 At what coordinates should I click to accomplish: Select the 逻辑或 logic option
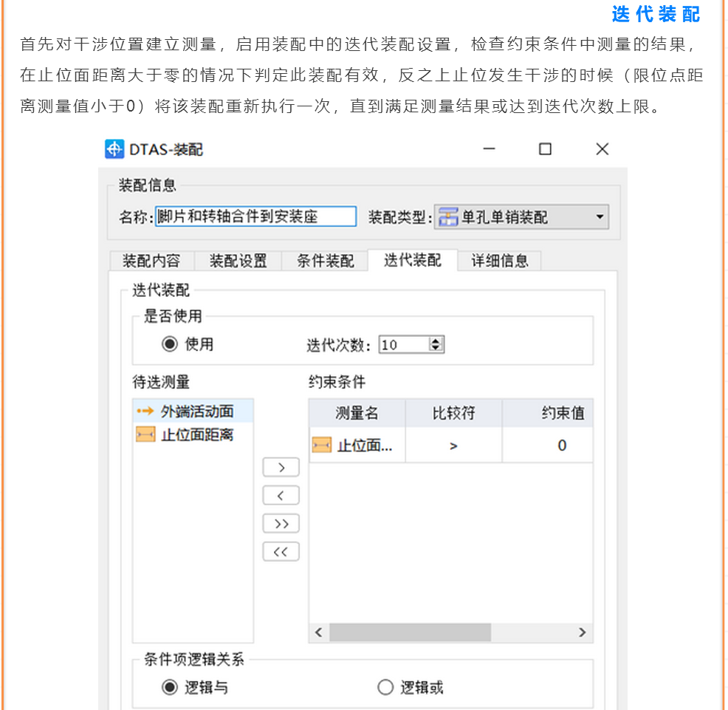(385, 686)
